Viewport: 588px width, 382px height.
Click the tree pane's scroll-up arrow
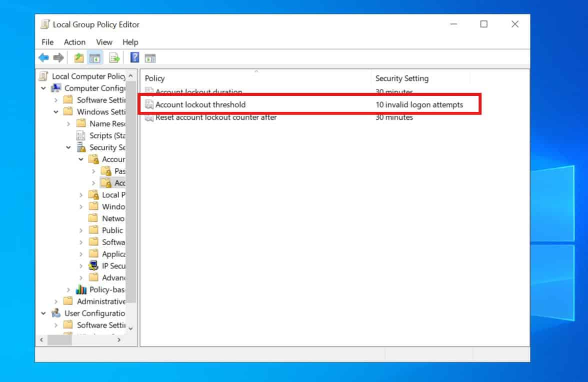coord(130,76)
